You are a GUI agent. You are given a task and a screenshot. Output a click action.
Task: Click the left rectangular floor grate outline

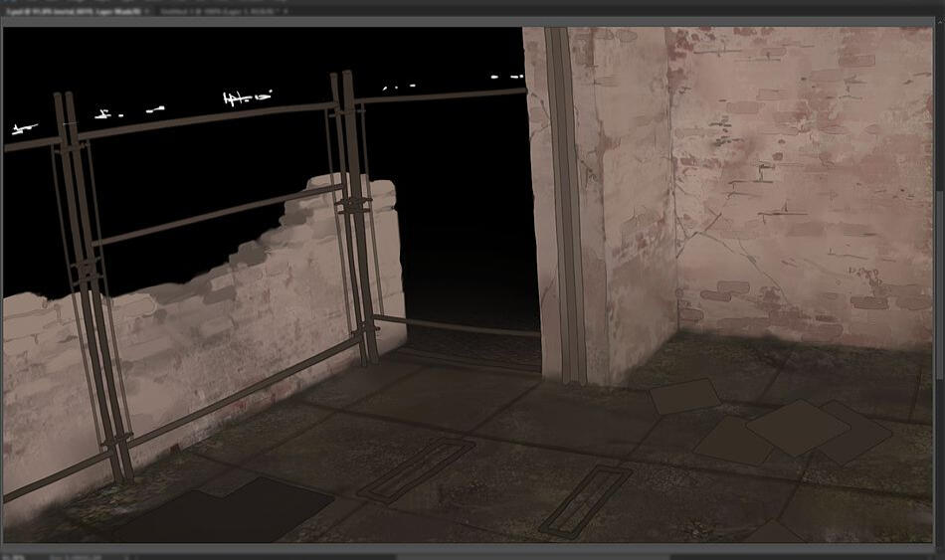416,467
